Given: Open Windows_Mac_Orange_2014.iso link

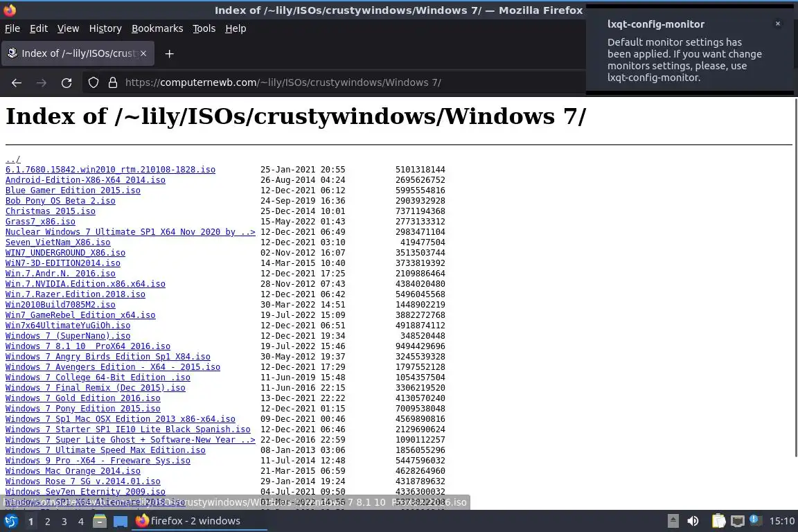Looking at the screenshot, I should tap(73, 471).
